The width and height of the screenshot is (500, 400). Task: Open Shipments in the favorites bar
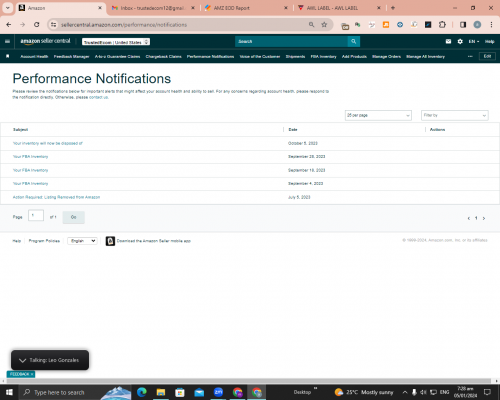point(295,56)
